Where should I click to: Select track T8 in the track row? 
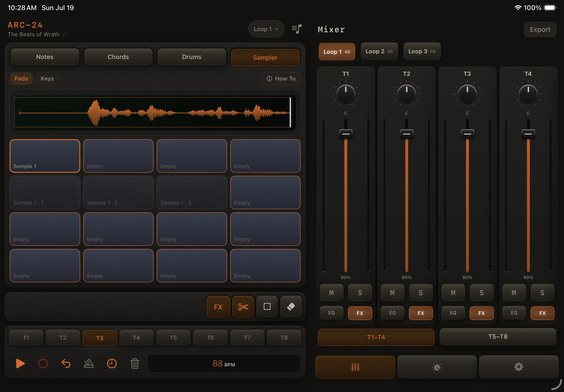pos(284,338)
